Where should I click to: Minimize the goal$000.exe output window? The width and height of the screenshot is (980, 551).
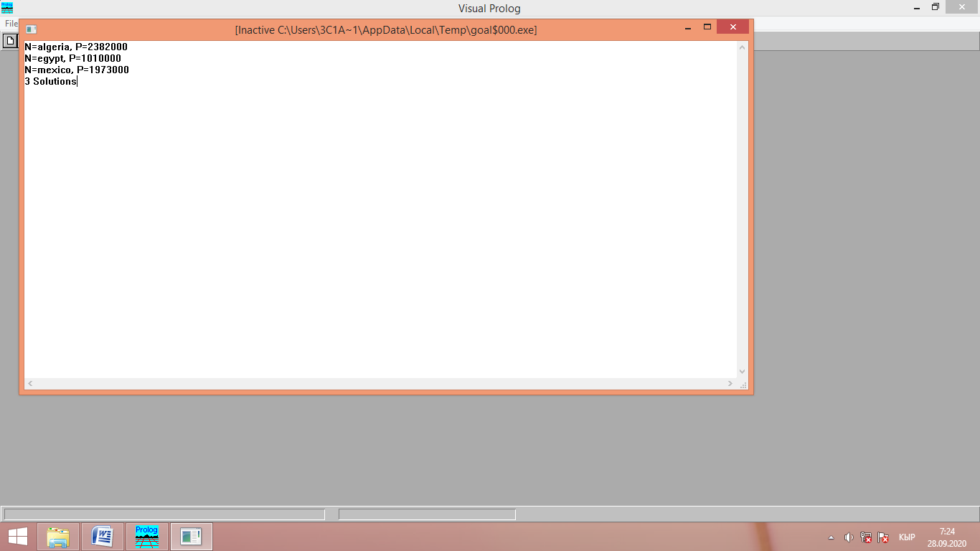pos(688,27)
